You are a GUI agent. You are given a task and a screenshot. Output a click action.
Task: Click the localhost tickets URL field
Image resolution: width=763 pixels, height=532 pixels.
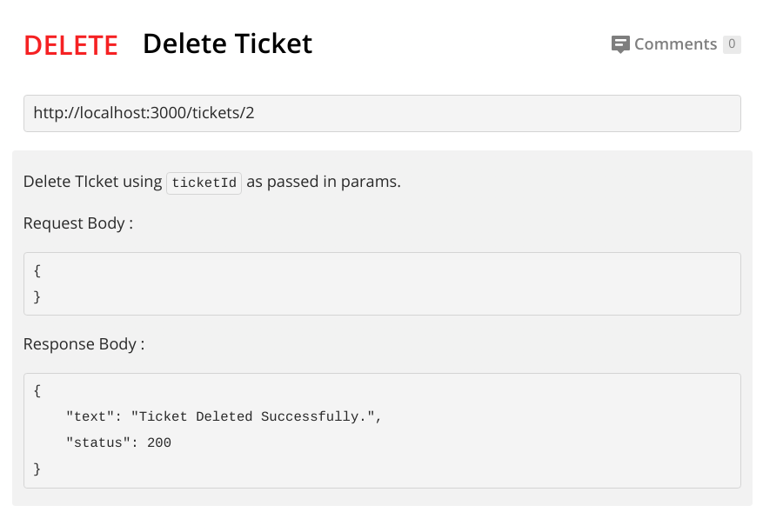click(x=382, y=113)
